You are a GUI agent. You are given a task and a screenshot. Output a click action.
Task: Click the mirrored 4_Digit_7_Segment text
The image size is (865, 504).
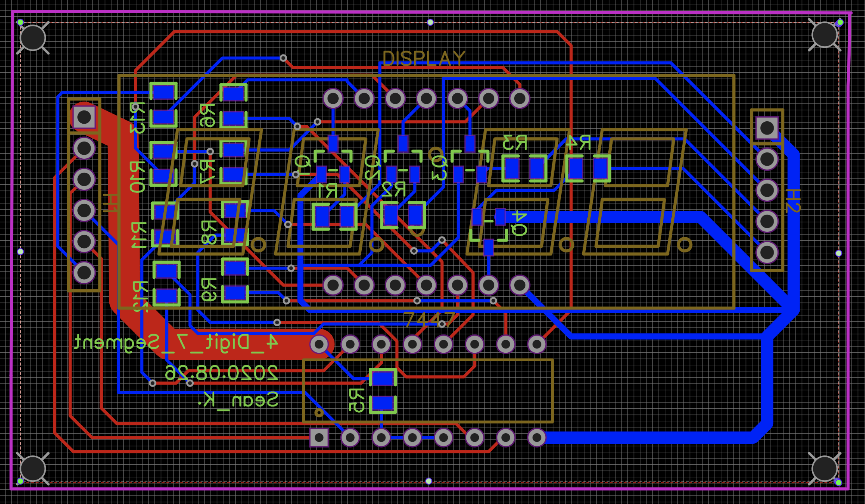(176, 342)
